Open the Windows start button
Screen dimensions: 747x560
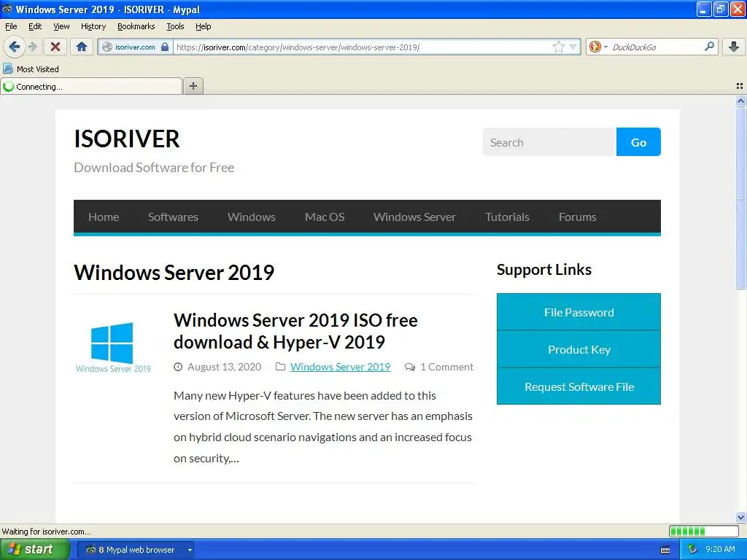34,549
